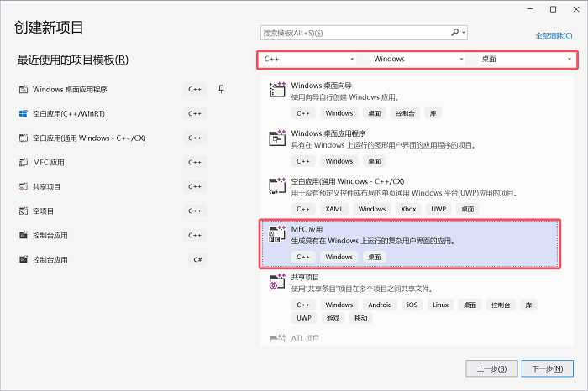Click the MFC 应用 description text
The image size is (588, 391).
373,241
